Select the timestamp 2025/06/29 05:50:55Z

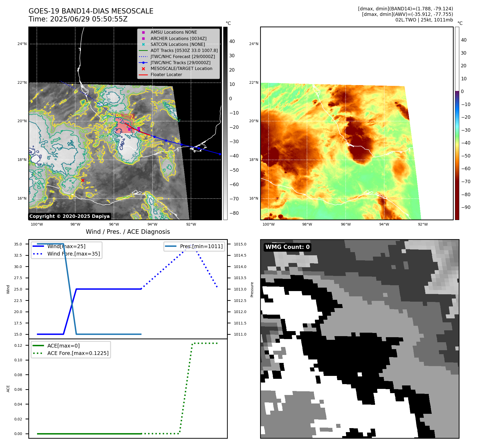point(89,19)
